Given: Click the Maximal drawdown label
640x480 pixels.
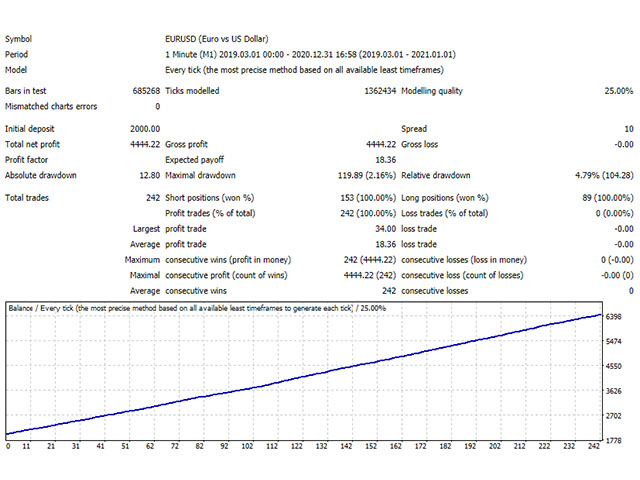Looking at the screenshot, I should click(200, 176).
